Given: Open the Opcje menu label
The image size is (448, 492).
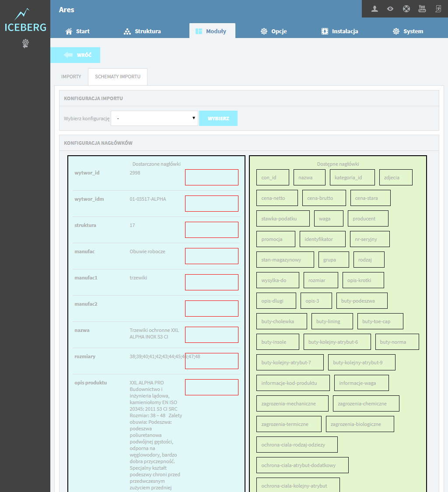Looking at the screenshot, I should 279,31.
